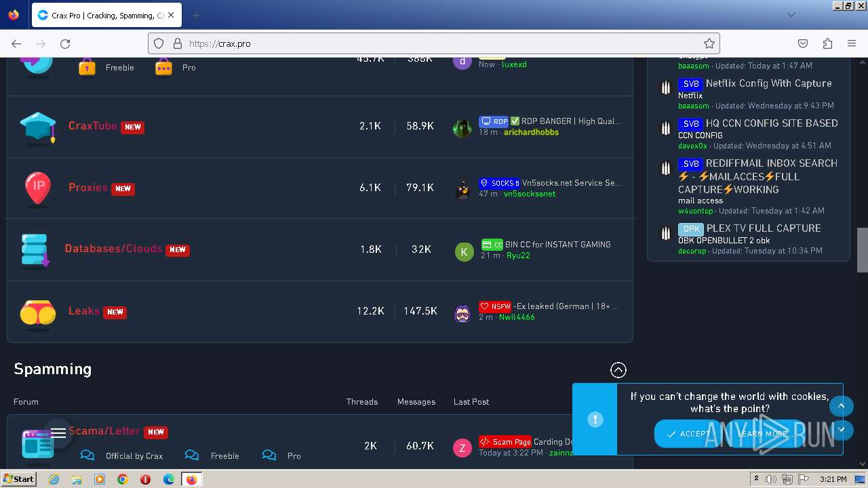Image resolution: width=868 pixels, height=488 pixels.
Task: Open davex0x user profile
Action: 692,146
